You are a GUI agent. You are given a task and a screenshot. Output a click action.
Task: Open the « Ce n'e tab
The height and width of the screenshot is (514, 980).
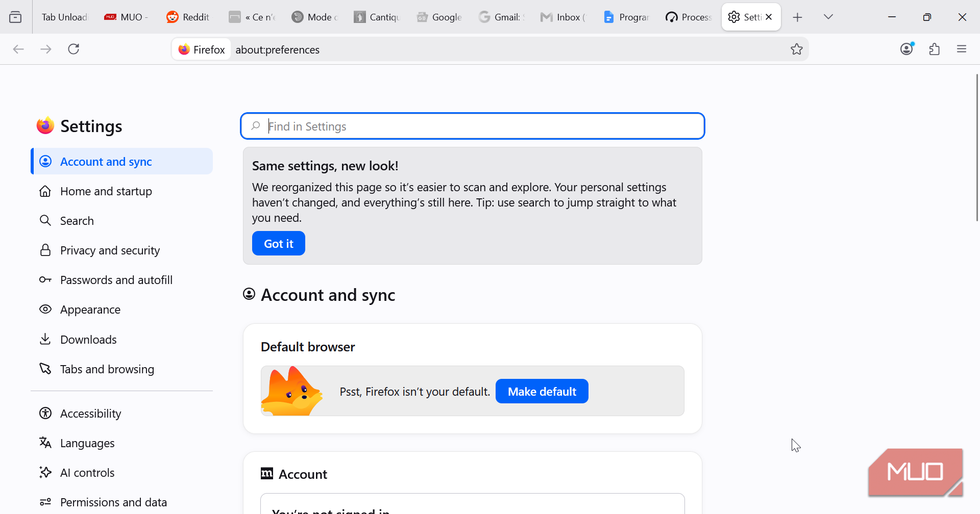(x=253, y=17)
